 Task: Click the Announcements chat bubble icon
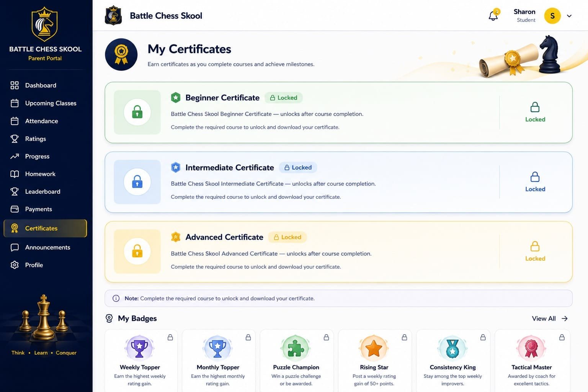[x=15, y=247]
